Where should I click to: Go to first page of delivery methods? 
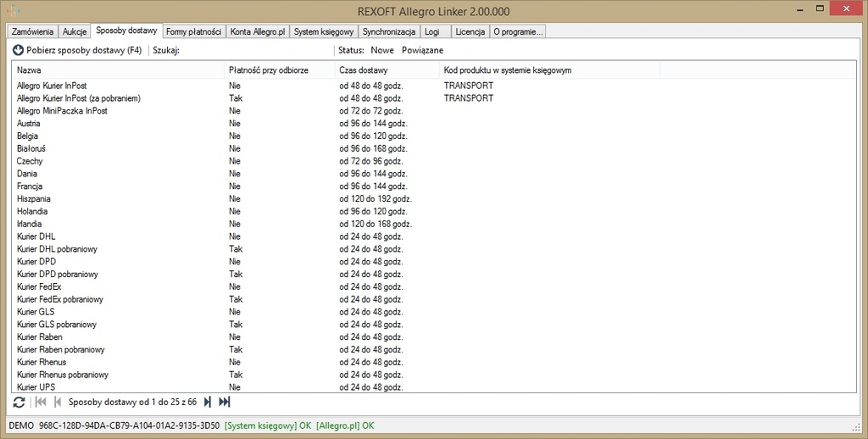point(41,403)
